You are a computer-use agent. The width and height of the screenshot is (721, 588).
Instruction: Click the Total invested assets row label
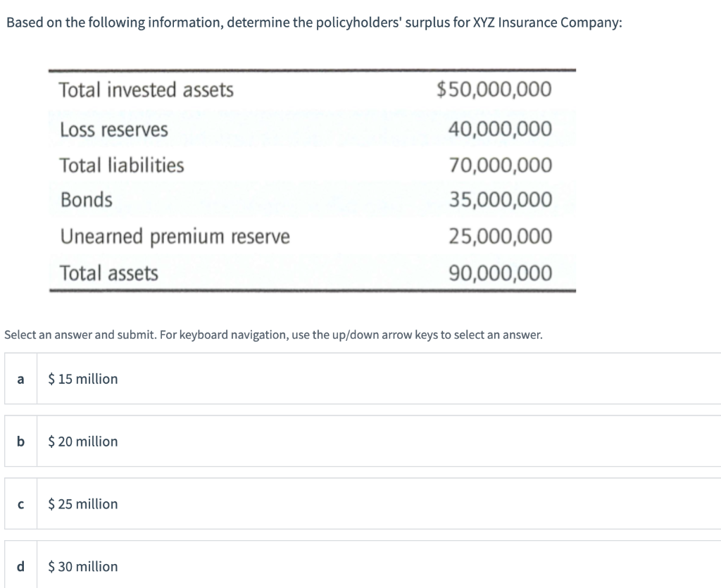[146, 89]
